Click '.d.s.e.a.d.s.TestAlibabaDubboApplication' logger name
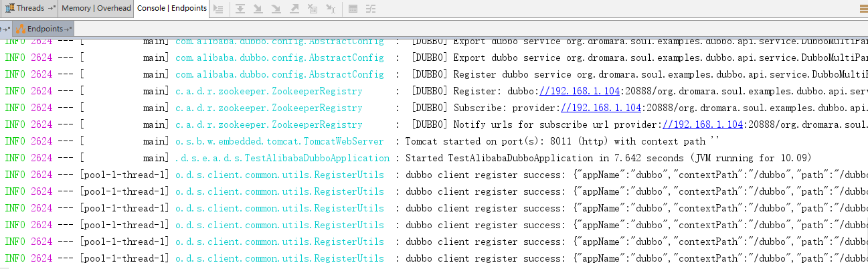Screen dimensions: 868x269 [282, 158]
